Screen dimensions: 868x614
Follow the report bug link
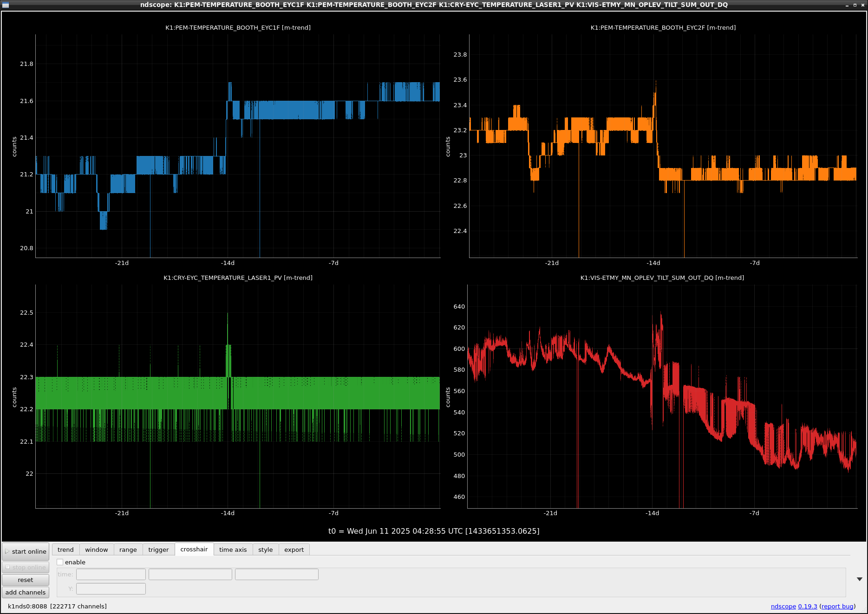837,606
